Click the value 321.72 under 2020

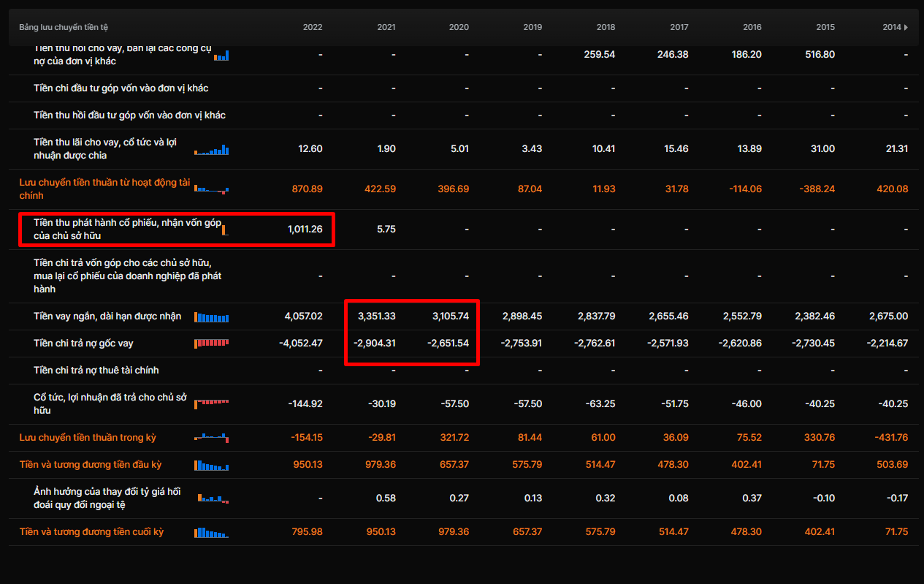point(454,438)
